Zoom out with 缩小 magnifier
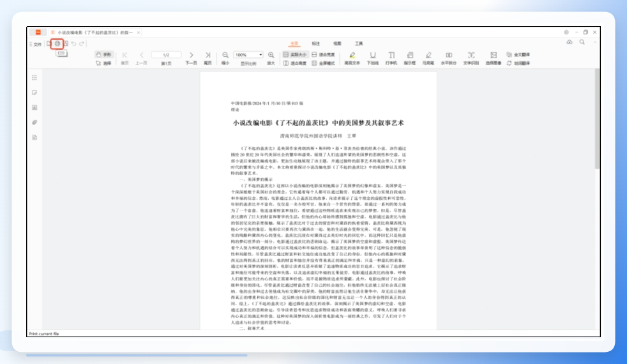This screenshot has height=364, width=627. [x=225, y=58]
